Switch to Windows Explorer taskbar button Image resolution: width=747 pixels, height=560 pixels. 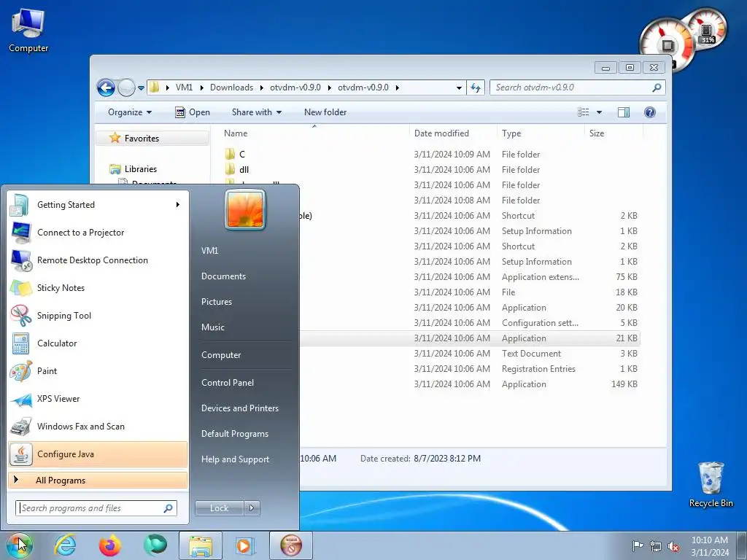(201, 545)
